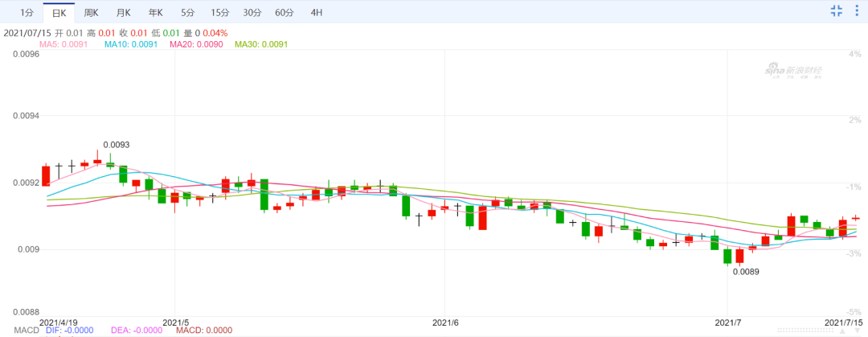Screen dimensions: 868x337
Task: Switch to the 1分 chart tab
Action: (26, 11)
